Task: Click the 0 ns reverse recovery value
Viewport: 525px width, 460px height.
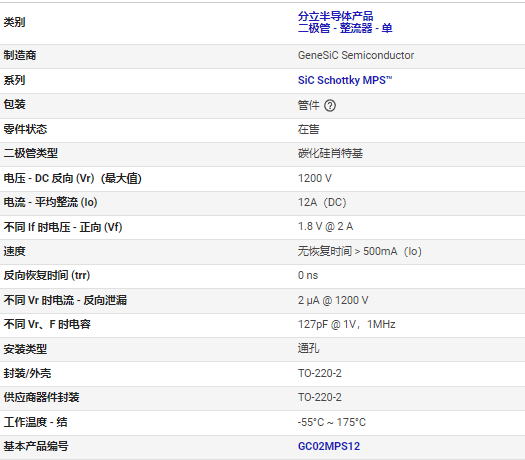Action: click(308, 276)
